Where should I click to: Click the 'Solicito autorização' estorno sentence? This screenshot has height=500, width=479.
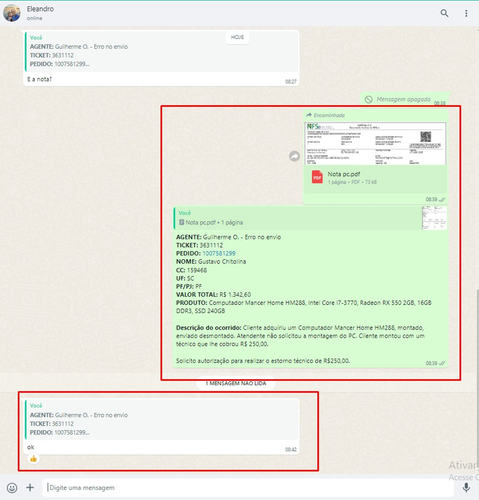pyautogui.click(x=263, y=361)
